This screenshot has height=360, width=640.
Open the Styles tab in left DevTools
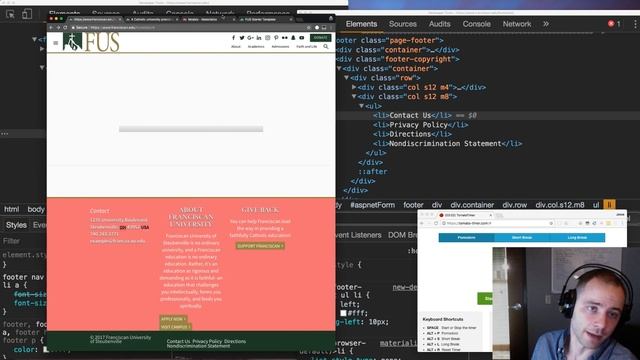click(16, 225)
